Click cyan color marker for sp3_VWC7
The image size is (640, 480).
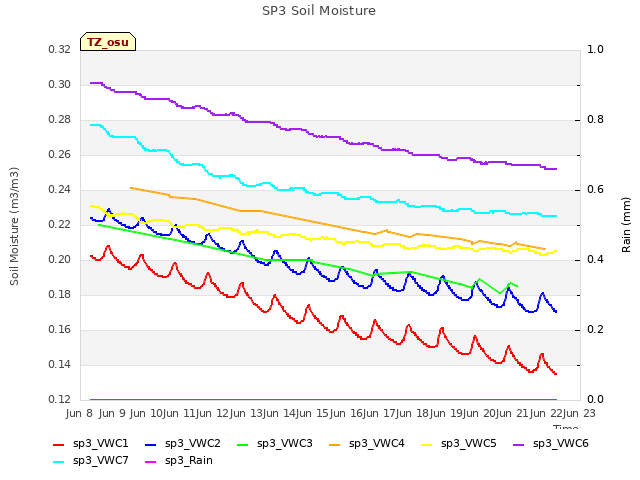pyautogui.click(x=59, y=462)
